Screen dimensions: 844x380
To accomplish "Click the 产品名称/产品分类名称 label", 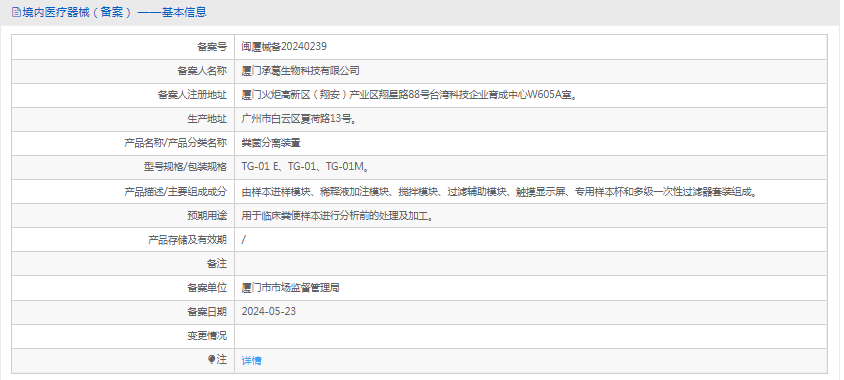I will click(x=175, y=143).
